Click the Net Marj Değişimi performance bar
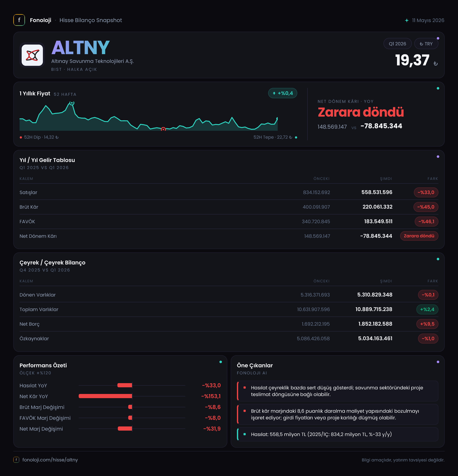The image size is (458, 476). point(125,429)
